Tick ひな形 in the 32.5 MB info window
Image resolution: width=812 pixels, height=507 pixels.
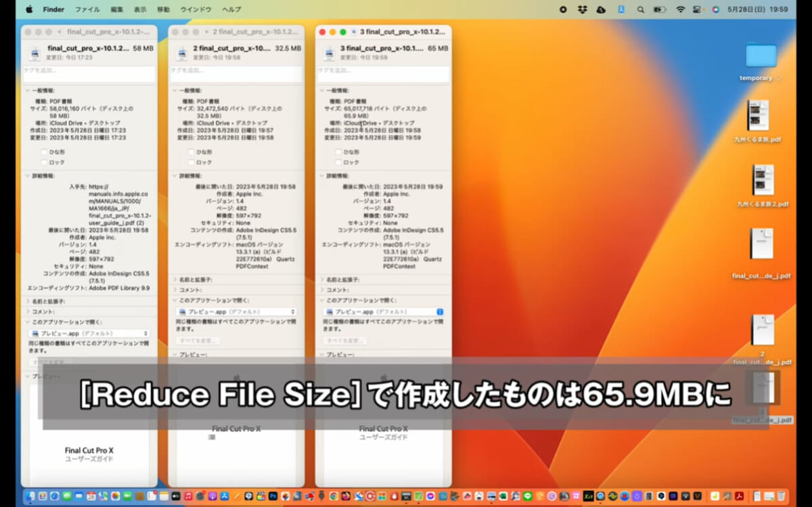click(191, 152)
